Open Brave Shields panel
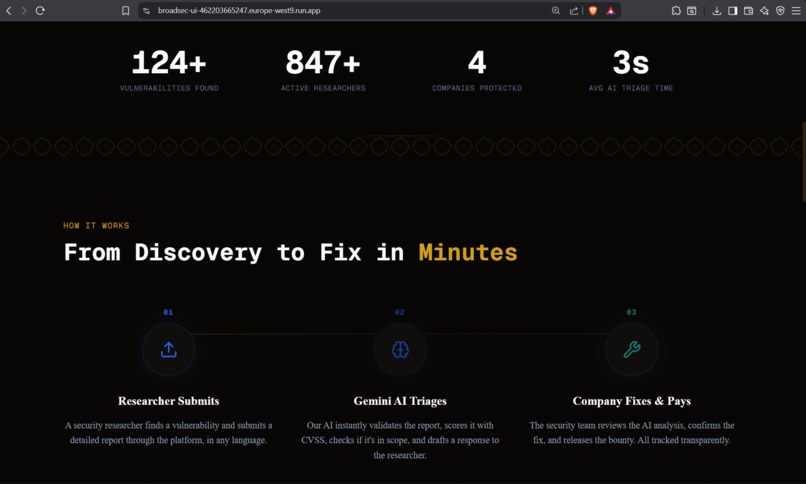The height and width of the screenshot is (484, 806). pos(593,10)
